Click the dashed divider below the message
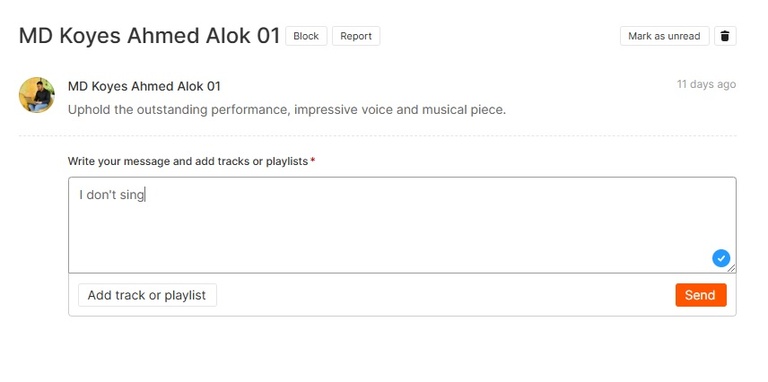768x382 pixels. [377, 135]
